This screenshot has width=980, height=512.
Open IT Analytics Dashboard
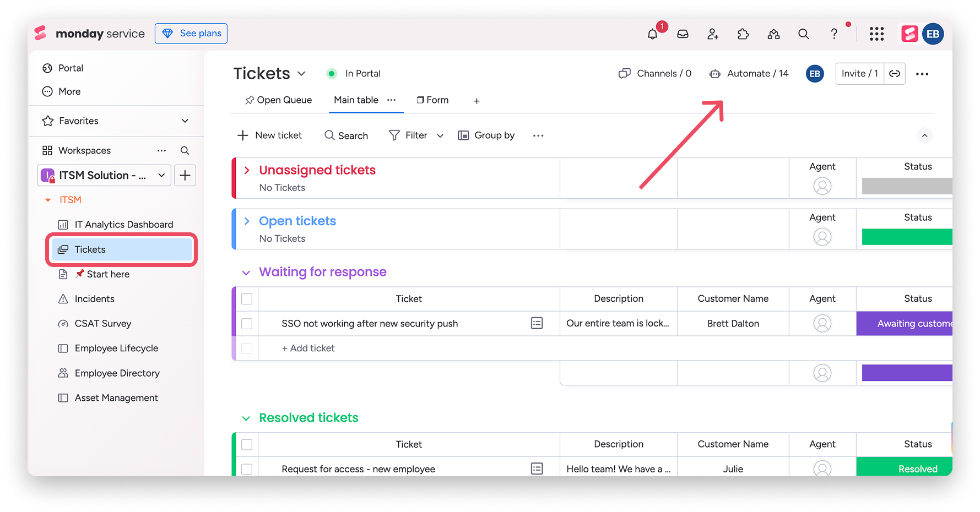tap(123, 225)
